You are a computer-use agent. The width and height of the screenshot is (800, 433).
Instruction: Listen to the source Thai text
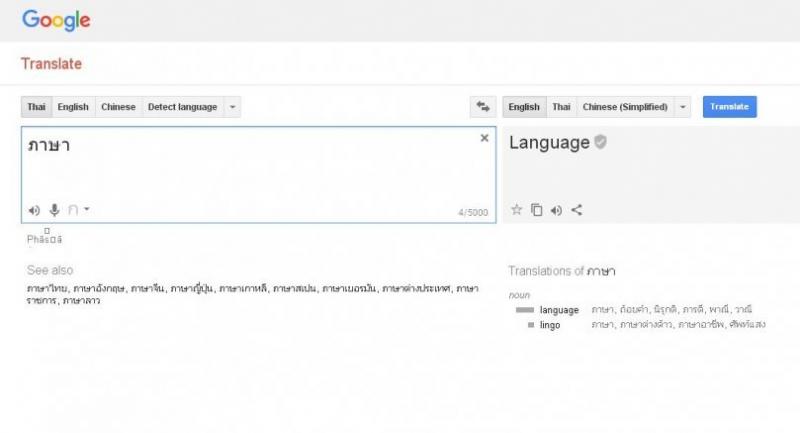pyautogui.click(x=34, y=210)
